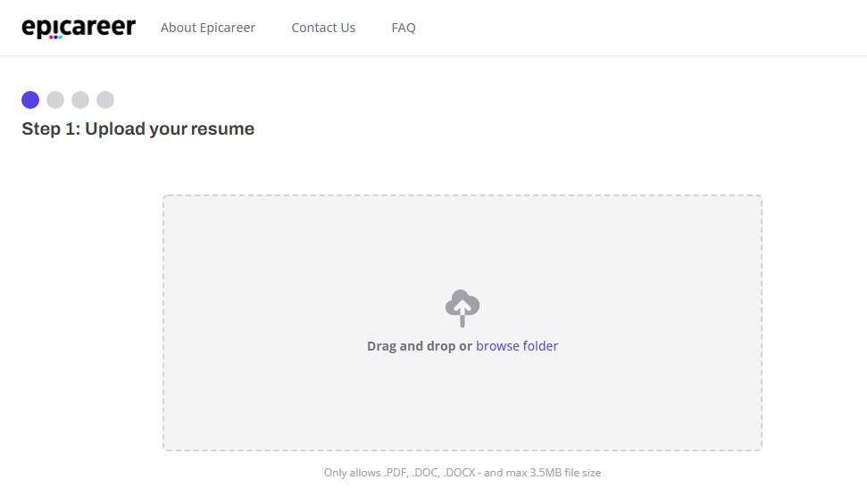Open the About Epicareer page
The image size is (867, 504).
(208, 28)
